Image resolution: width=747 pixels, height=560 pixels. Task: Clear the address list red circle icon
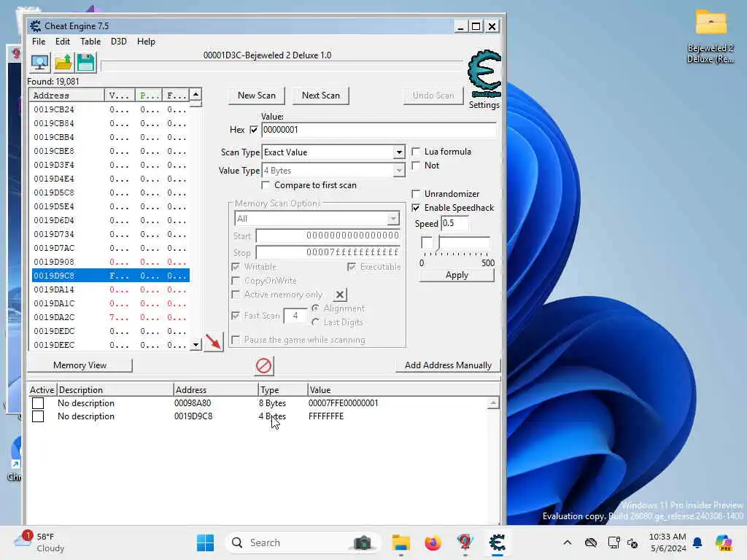[263, 366]
